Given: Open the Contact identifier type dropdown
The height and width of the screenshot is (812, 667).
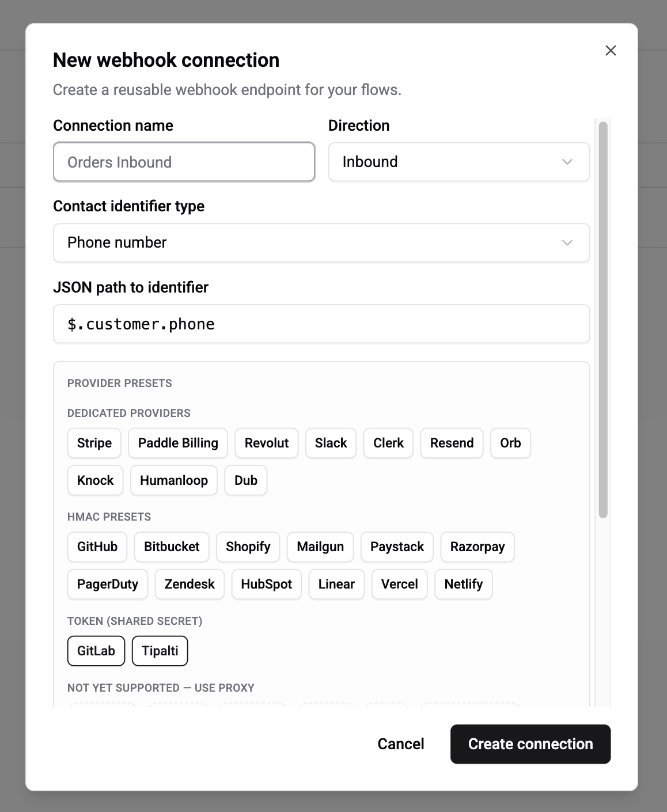Looking at the screenshot, I should point(321,242).
